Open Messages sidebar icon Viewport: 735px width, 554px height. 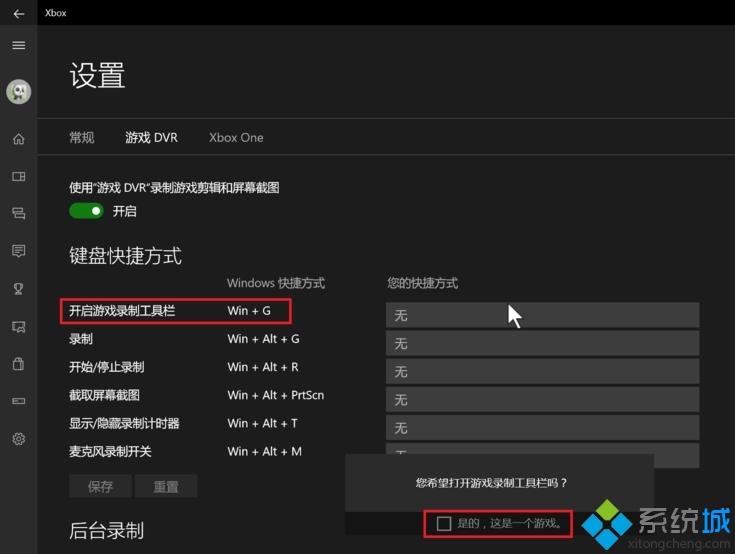tap(19, 251)
